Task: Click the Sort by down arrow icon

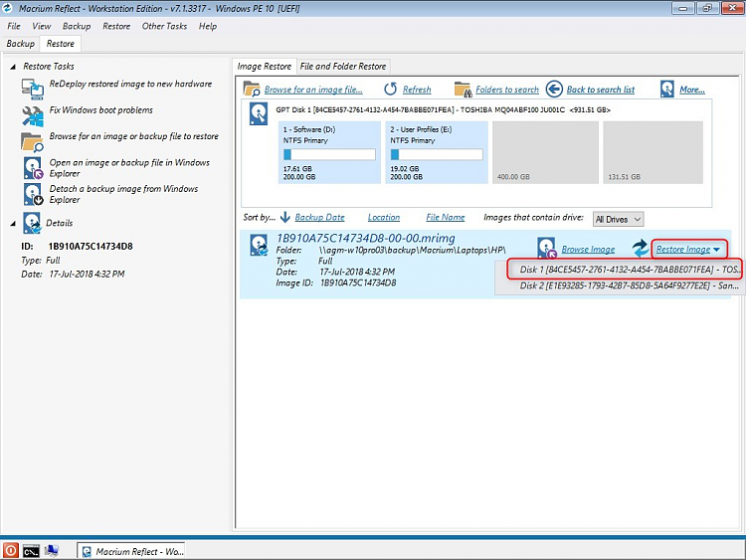Action: [285, 218]
